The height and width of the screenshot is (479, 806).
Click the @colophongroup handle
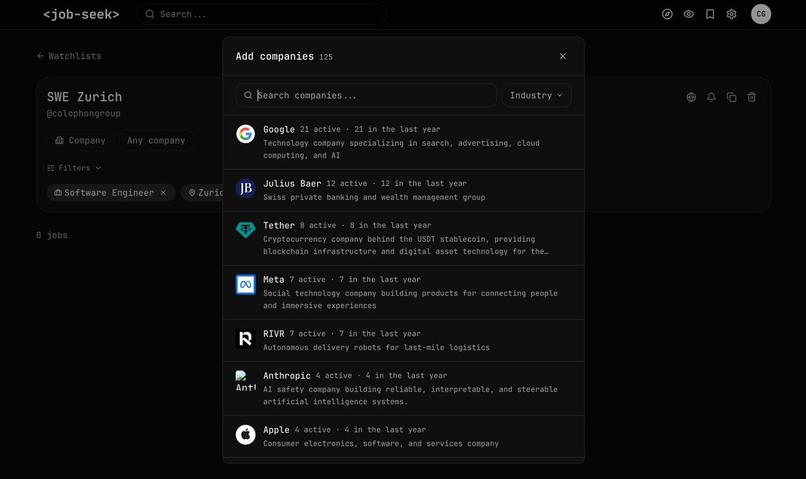click(x=83, y=114)
